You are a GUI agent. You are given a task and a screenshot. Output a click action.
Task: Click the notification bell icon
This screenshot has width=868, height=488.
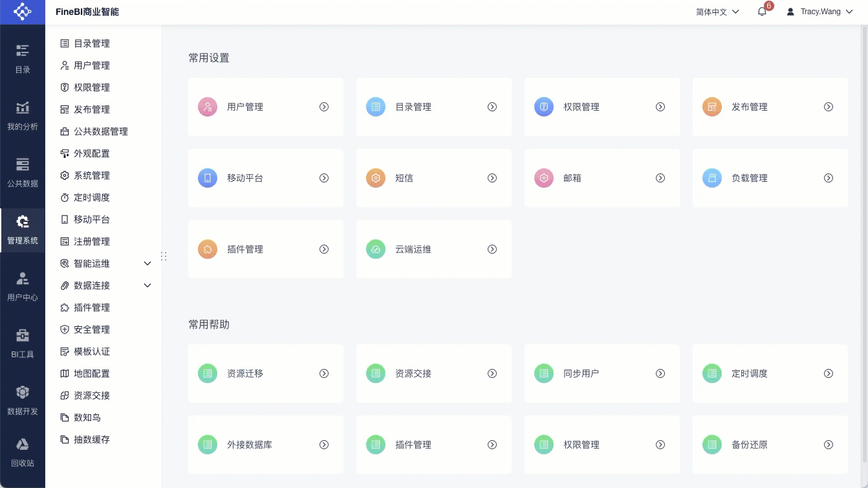(762, 12)
